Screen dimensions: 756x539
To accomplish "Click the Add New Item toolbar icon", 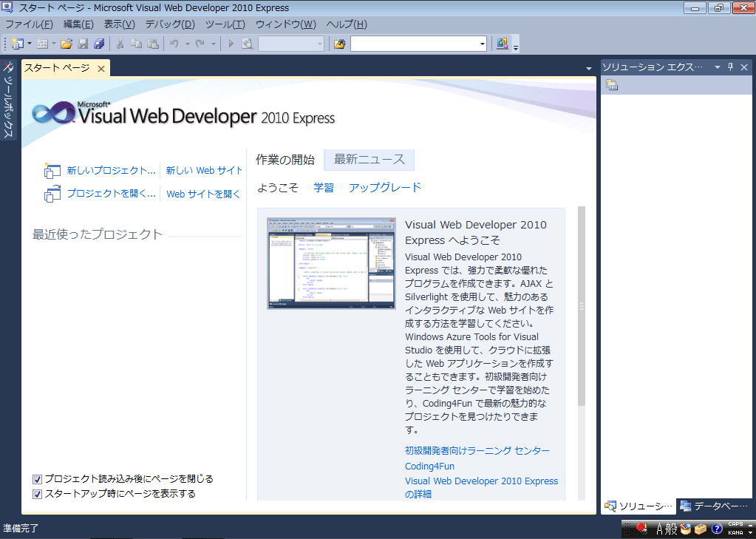I will tap(42, 44).
